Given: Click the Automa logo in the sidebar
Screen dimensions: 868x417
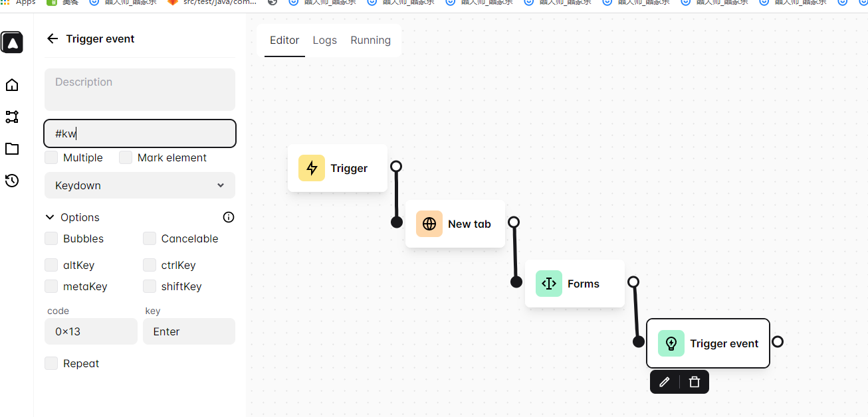Looking at the screenshot, I should (x=12, y=42).
